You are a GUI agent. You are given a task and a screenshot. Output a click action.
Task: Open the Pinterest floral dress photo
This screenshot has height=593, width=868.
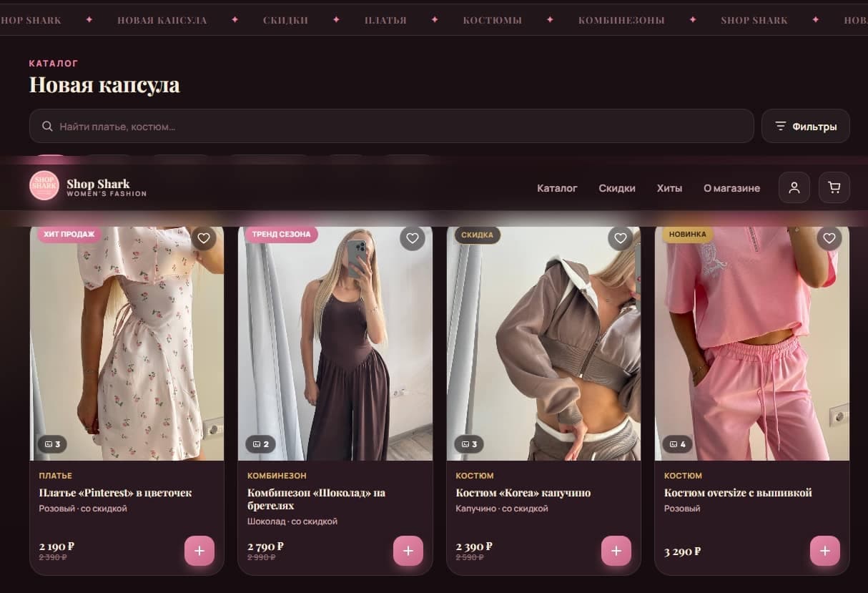pos(127,343)
